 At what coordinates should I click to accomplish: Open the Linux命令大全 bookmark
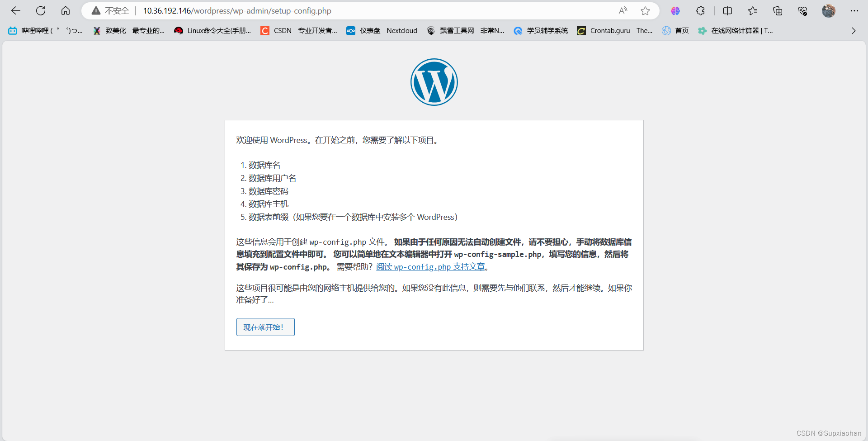click(x=212, y=31)
